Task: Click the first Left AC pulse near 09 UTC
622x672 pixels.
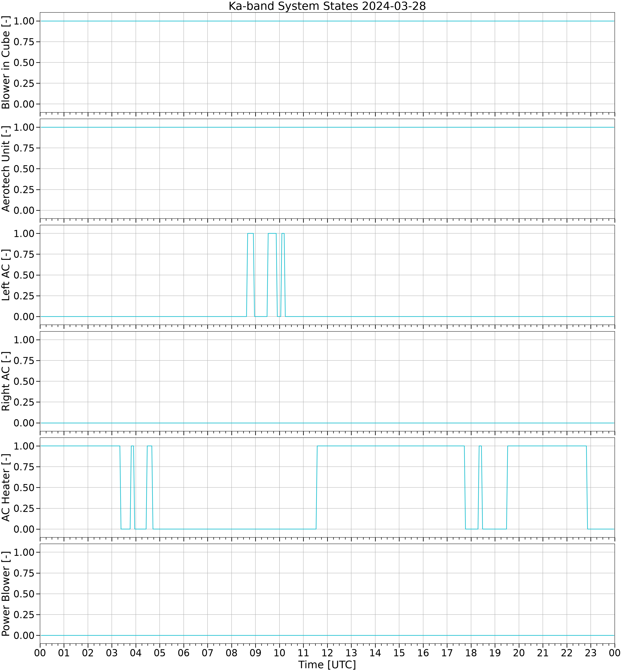Action: (x=250, y=275)
